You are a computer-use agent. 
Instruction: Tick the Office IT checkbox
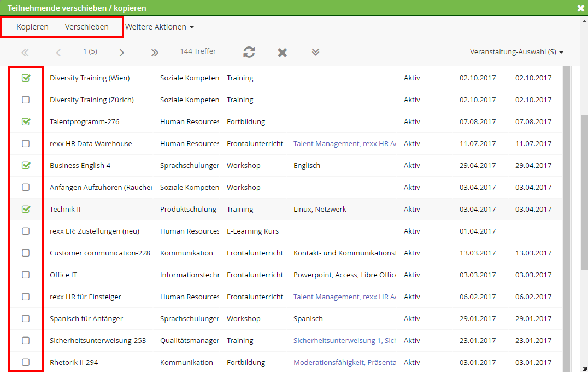pyautogui.click(x=26, y=275)
